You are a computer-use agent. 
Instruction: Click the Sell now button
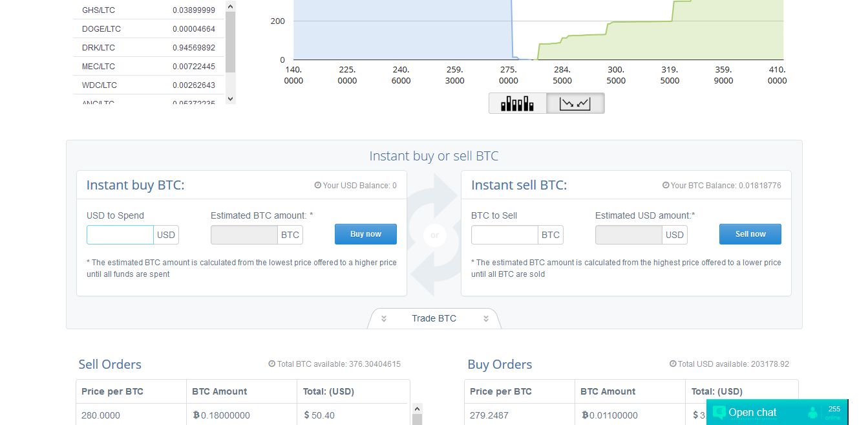pos(750,234)
